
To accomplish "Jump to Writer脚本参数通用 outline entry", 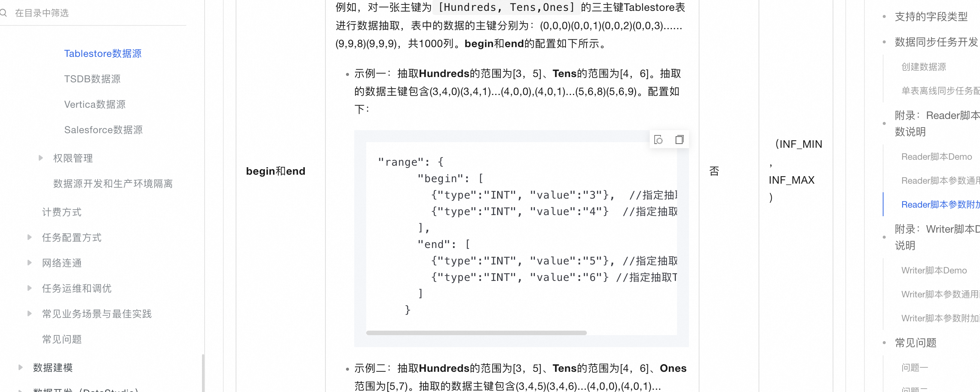I will [x=940, y=295].
